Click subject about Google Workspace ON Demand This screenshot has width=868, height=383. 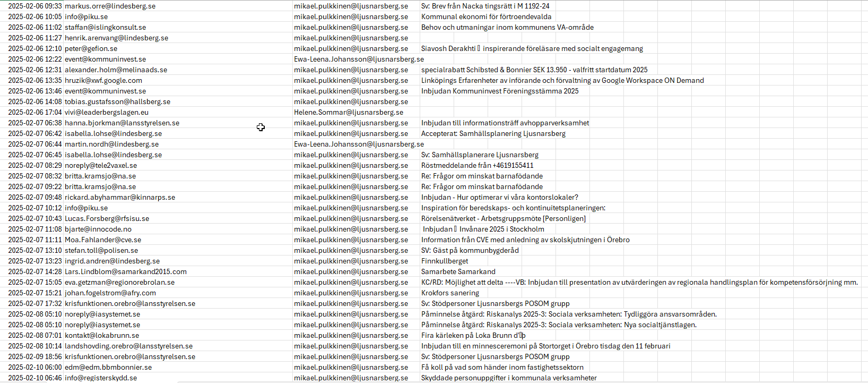point(562,80)
